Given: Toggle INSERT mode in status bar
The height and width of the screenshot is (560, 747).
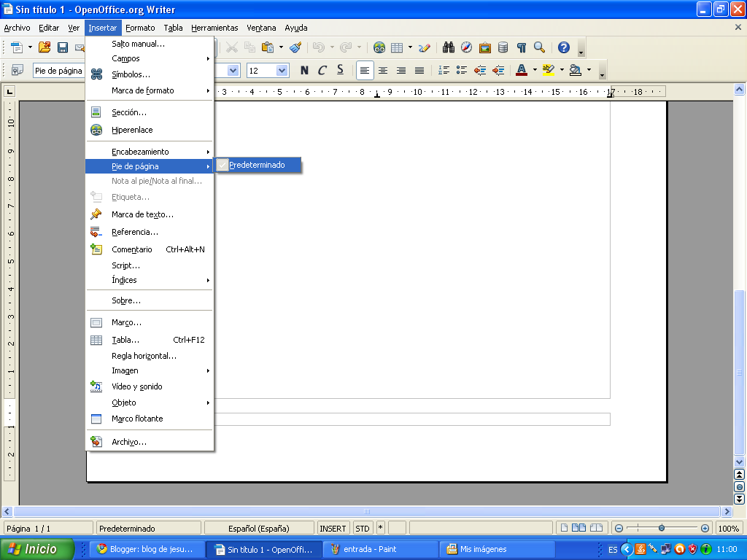Looking at the screenshot, I should point(333,529).
